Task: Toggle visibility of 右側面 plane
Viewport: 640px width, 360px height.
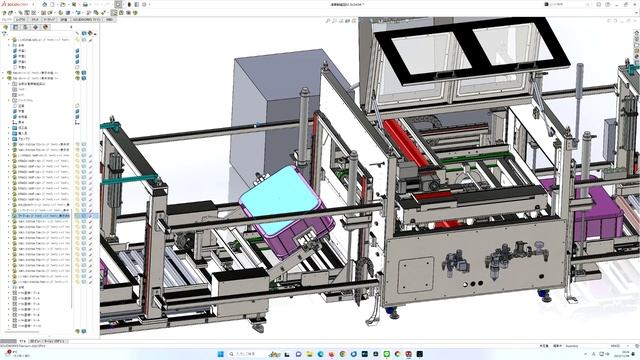Action: click(77, 116)
